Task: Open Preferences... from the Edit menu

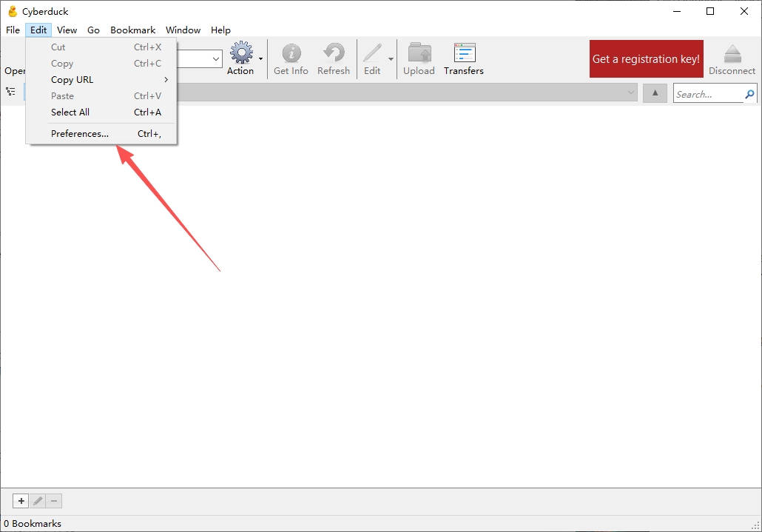Action: point(101,134)
